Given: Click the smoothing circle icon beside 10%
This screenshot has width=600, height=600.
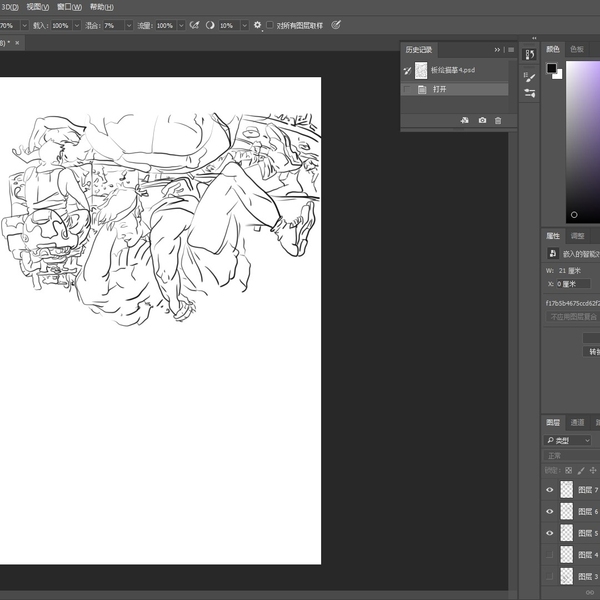Looking at the screenshot, I should [210, 25].
